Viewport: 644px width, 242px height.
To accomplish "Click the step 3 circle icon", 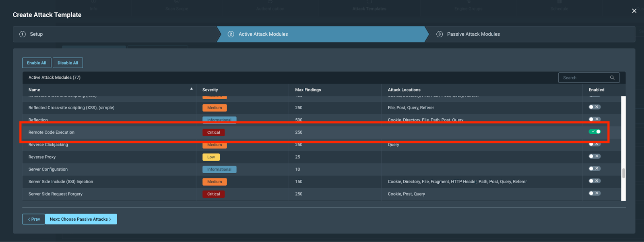I will [440, 34].
